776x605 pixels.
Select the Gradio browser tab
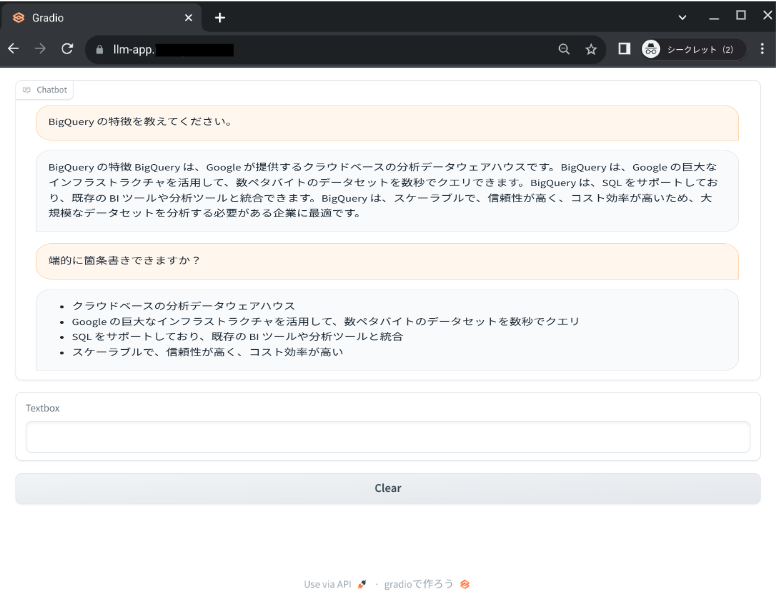coord(101,18)
